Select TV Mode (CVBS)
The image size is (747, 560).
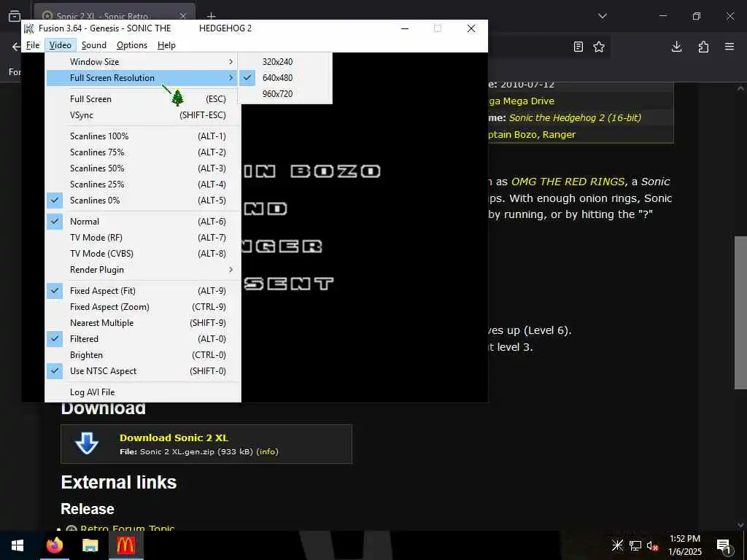pos(143,254)
